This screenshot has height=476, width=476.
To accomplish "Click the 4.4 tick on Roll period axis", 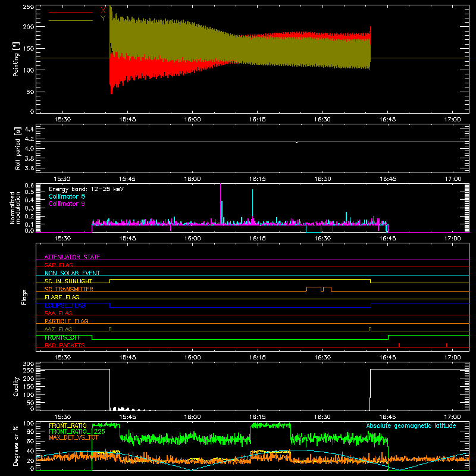I will point(29,129).
